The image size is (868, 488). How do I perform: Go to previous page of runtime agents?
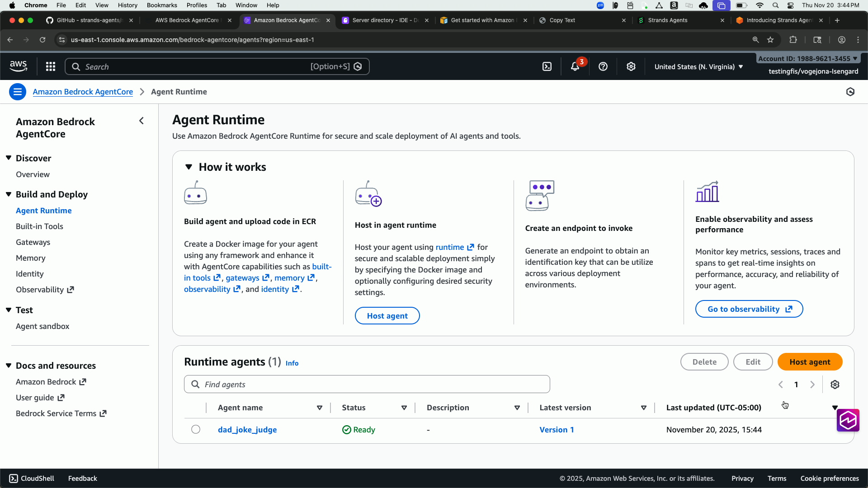click(780, 385)
